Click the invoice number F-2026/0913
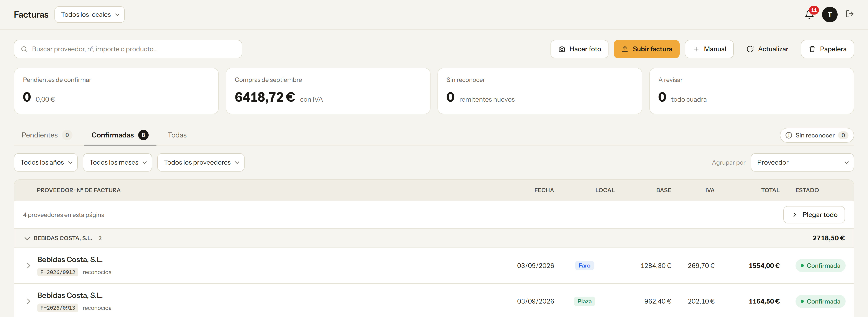 coord(58,308)
